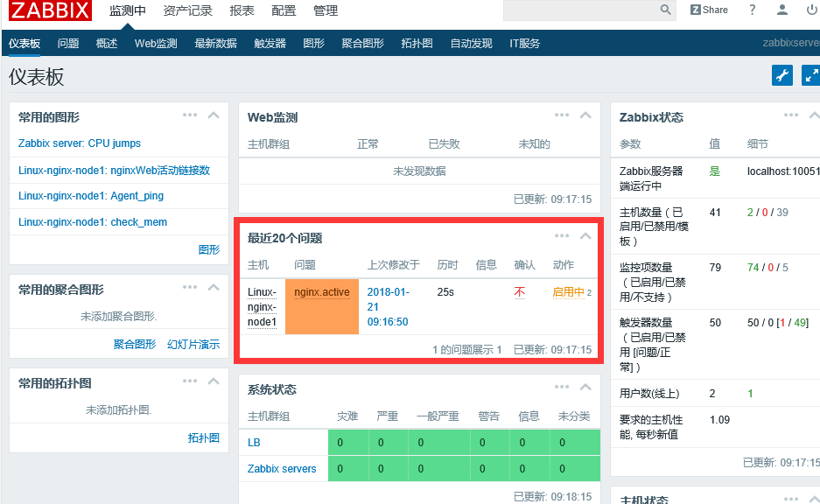Screen dimensions: 820x504
Task: Open the LB host group link
Action: 254,442
